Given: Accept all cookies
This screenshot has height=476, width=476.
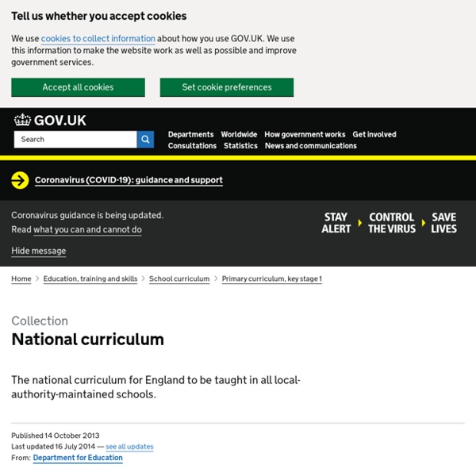Looking at the screenshot, I should click(78, 87).
